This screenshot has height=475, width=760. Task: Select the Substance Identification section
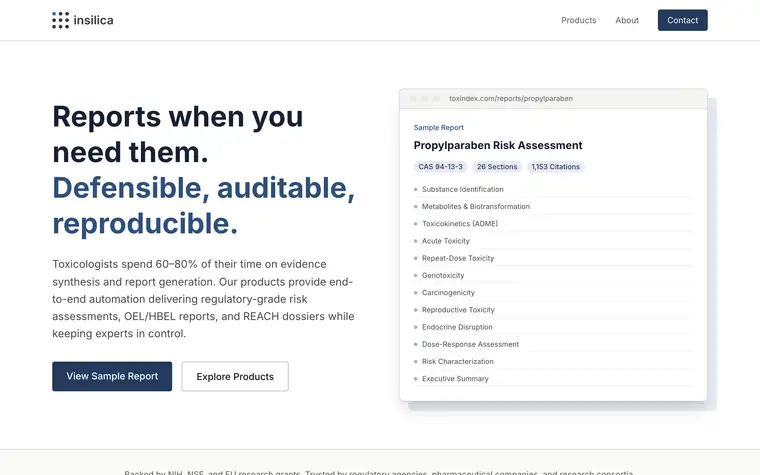coord(553,190)
